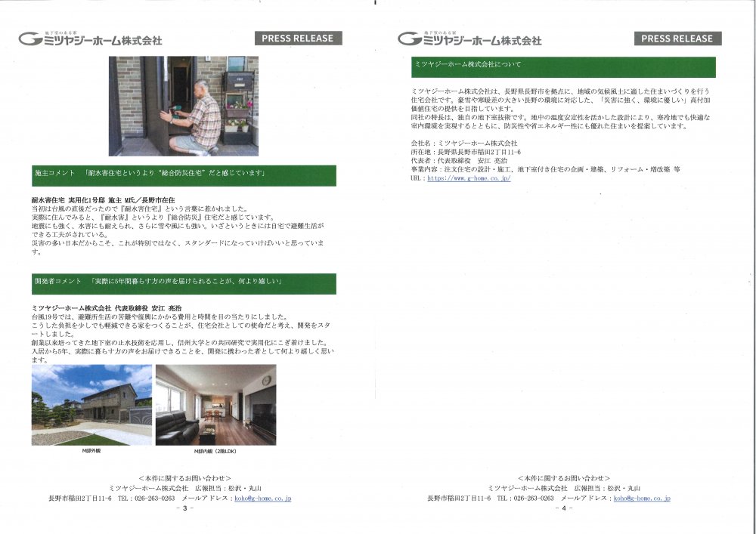Click 広報担当：松沢・丸山 on page 4
This screenshot has height=534, width=756.
click(x=608, y=488)
